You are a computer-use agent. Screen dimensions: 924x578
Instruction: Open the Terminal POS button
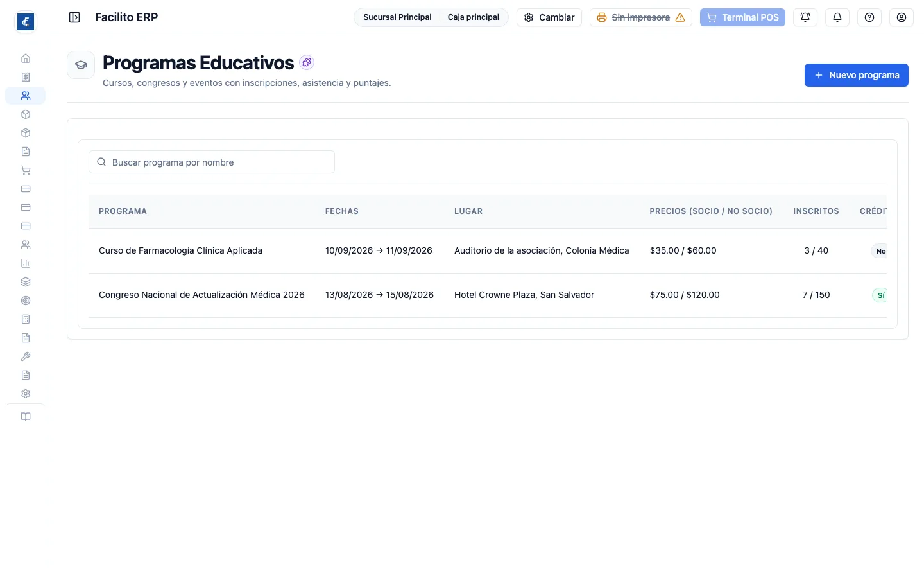click(742, 17)
